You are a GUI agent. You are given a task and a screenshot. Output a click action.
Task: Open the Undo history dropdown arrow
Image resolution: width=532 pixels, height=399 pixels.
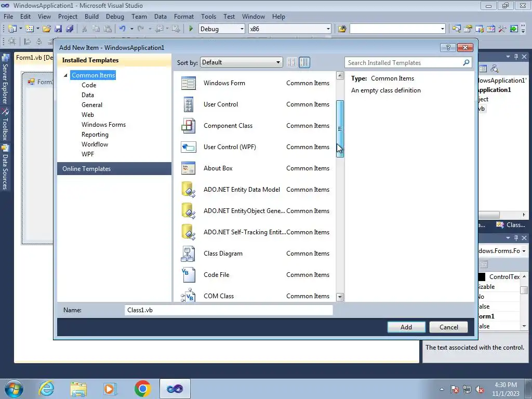click(131, 29)
